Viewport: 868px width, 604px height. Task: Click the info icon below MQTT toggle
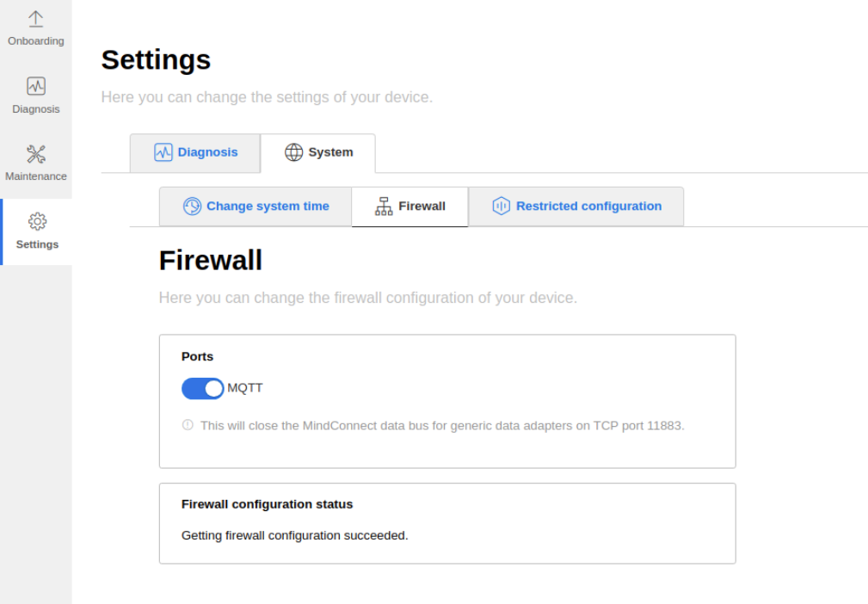(x=188, y=425)
